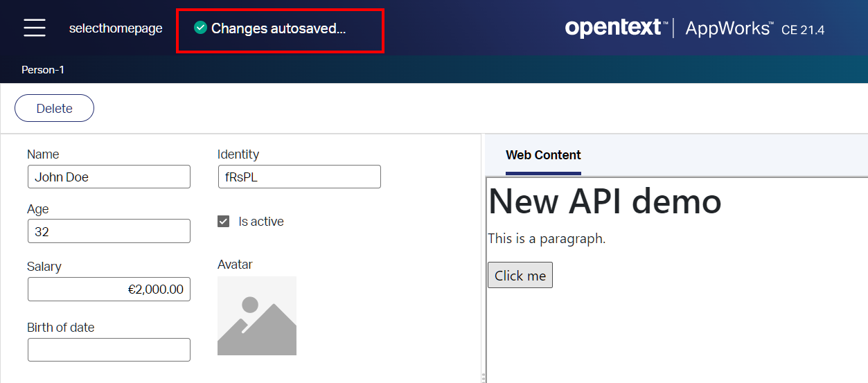Screen dimensions: 868x383
Task: Focus the Identity input field
Action: tap(299, 177)
